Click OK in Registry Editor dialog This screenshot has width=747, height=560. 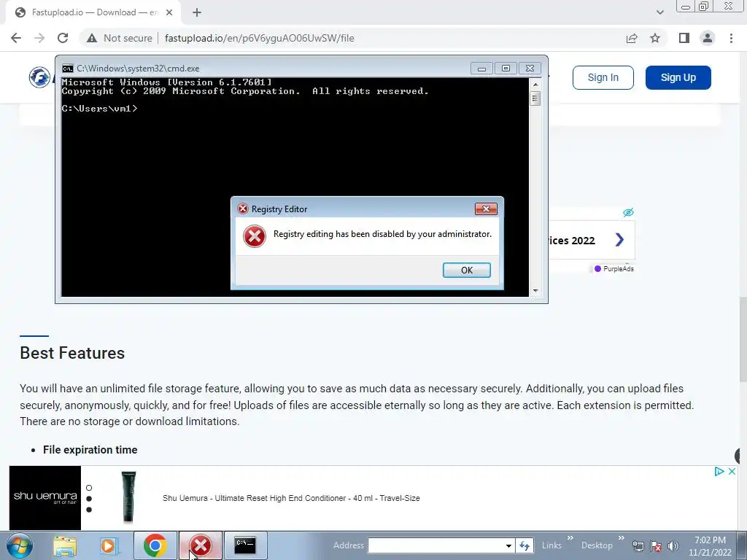(x=466, y=270)
